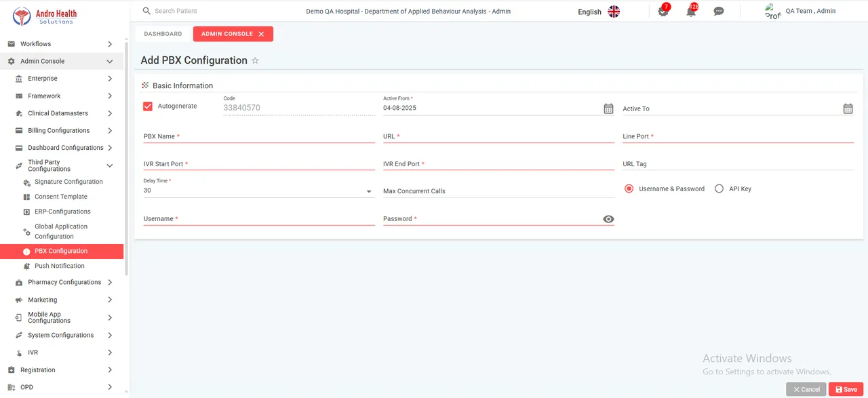Focus the Line Port field
The height and width of the screenshot is (398, 868).
738,136
